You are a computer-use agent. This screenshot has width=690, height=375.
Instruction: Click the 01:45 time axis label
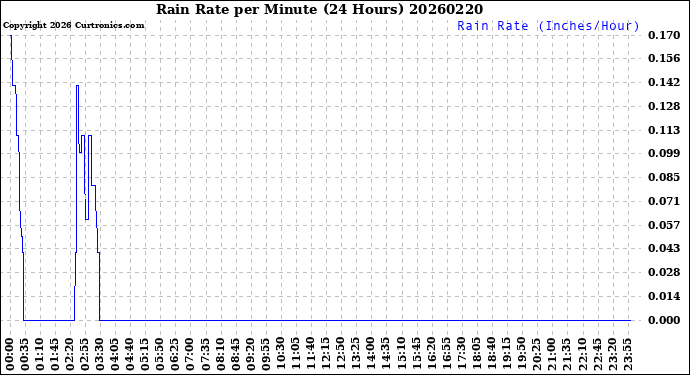coord(55,355)
